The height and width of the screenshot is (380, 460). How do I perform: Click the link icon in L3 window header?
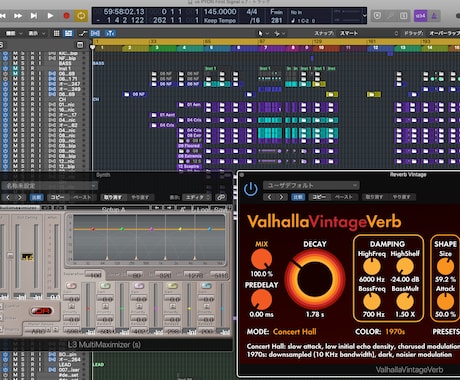click(x=221, y=197)
